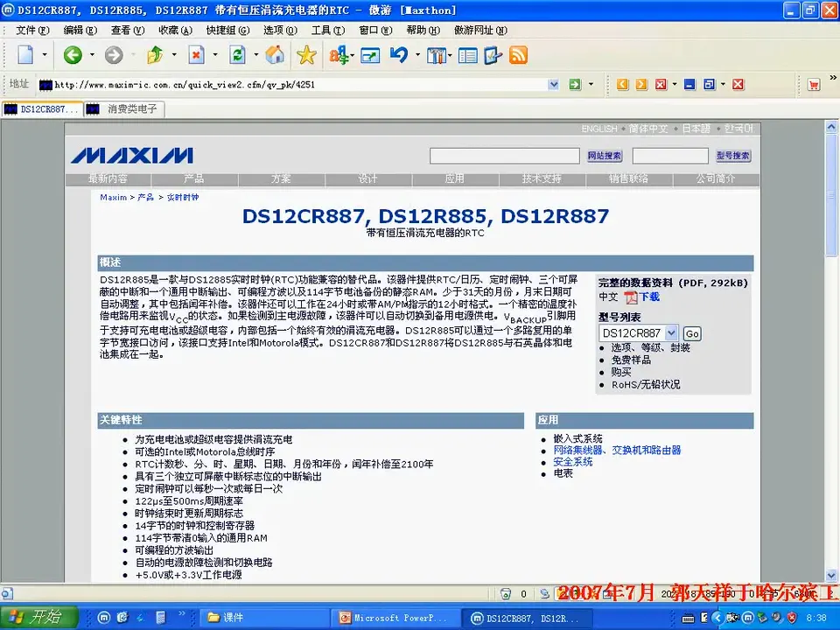Click the orange previous tab arrow icon

(622, 84)
